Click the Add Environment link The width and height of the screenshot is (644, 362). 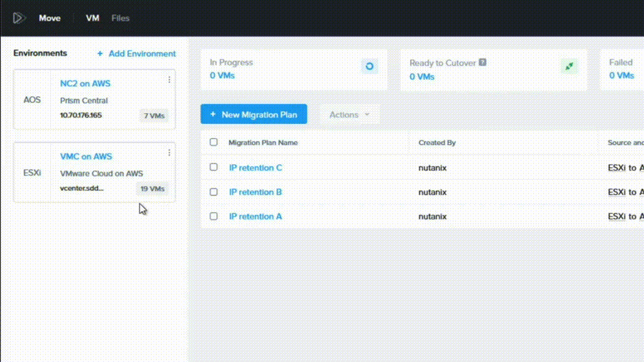point(142,53)
